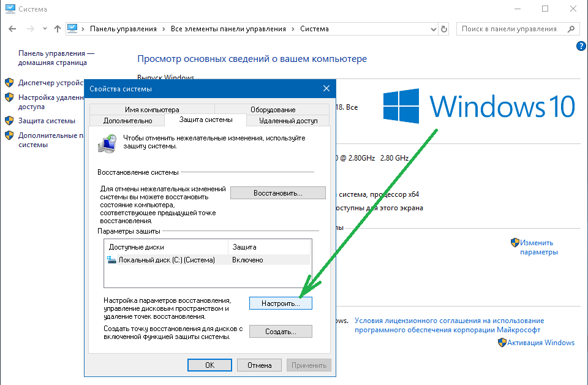Click shield icon beside 'Активация Windows'
Image resolution: width=588 pixels, height=385 pixels.
pos(502,342)
